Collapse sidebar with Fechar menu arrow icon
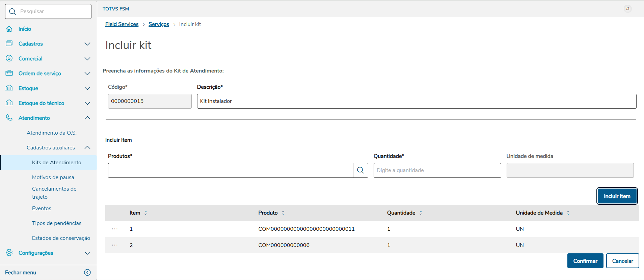This screenshot has height=280, width=644. (87, 273)
